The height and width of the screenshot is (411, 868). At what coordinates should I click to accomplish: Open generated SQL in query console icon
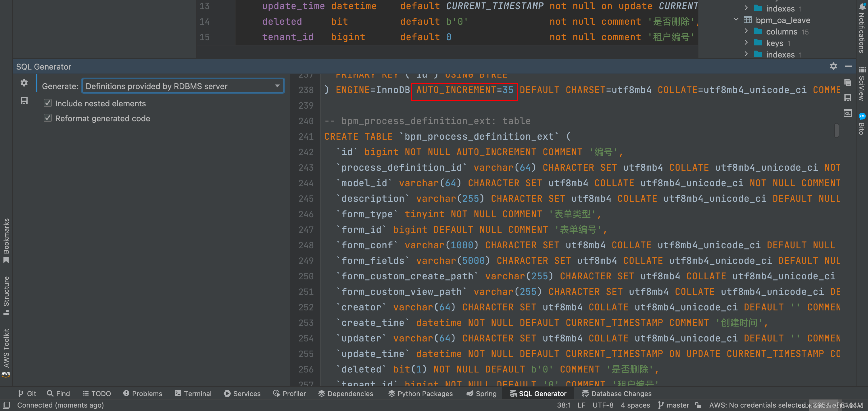coord(848,113)
